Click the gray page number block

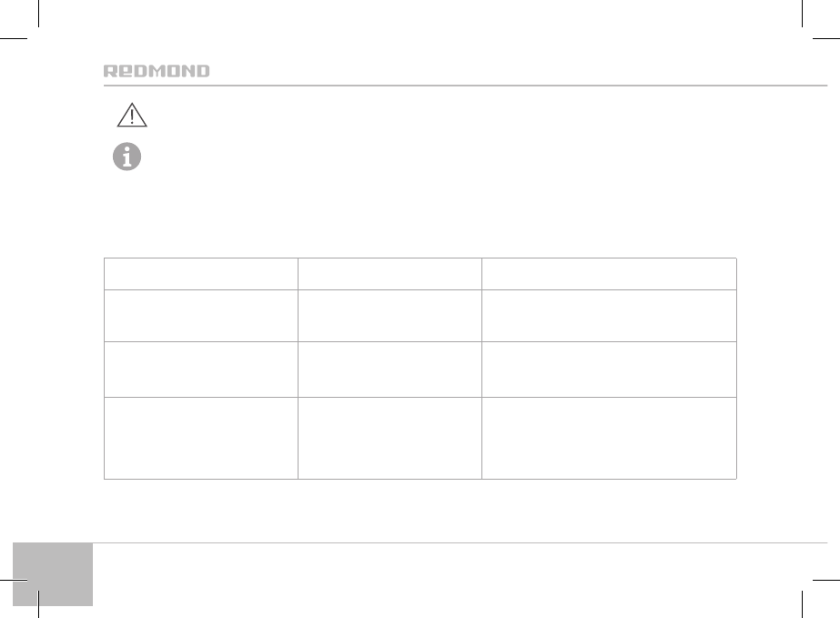[53, 574]
